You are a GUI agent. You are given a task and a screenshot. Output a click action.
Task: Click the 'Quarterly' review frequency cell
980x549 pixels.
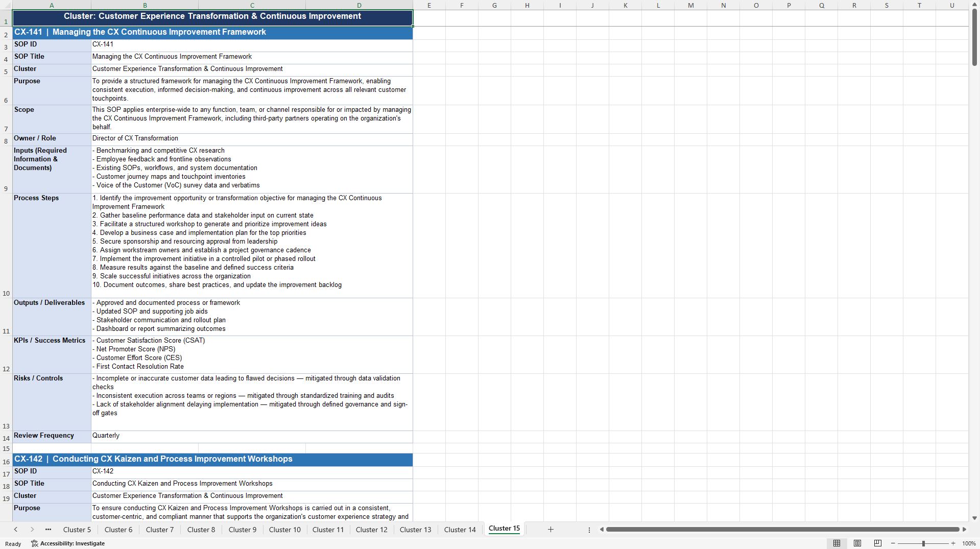pos(252,436)
